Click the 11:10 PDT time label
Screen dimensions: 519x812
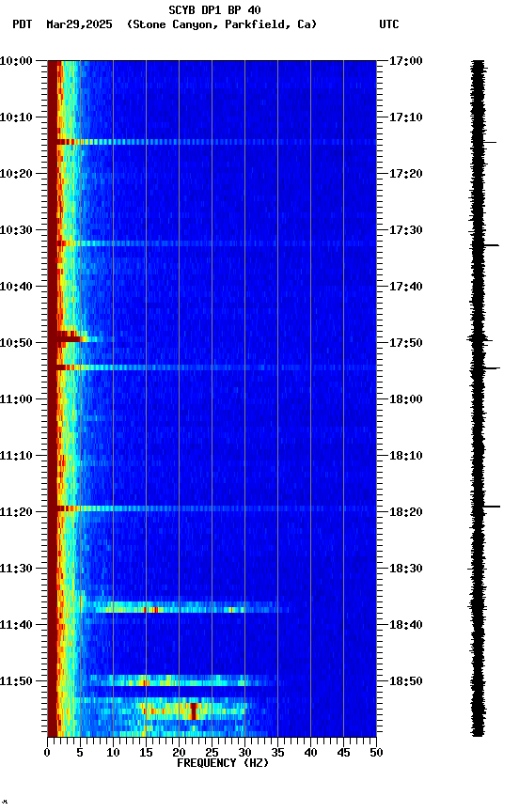tap(16, 456)
